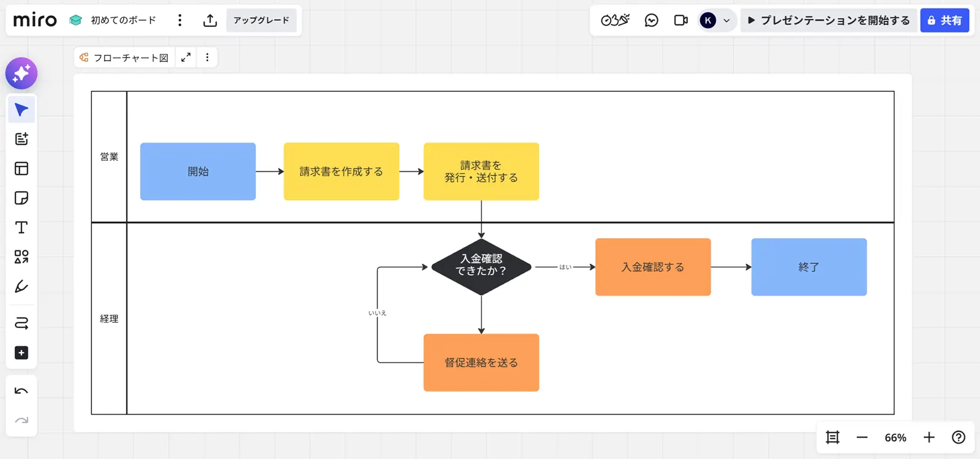Expand the user avatar dropdown chevron

tap(726, 20)
